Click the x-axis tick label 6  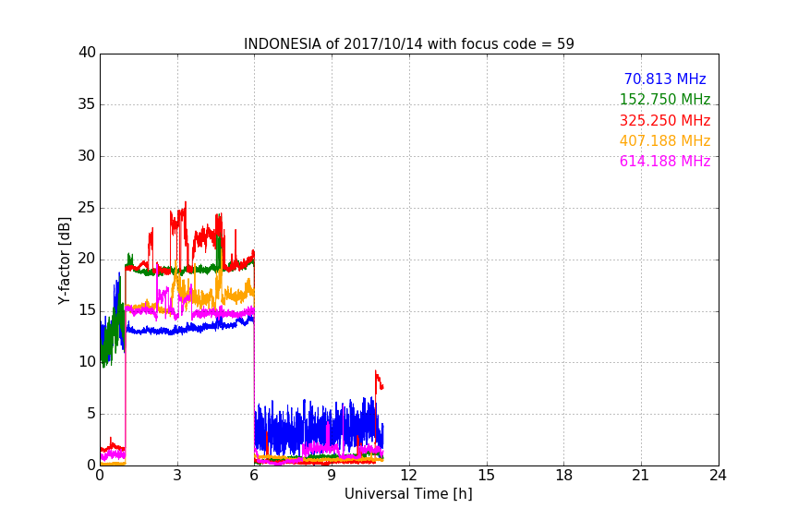click(254, 475)
